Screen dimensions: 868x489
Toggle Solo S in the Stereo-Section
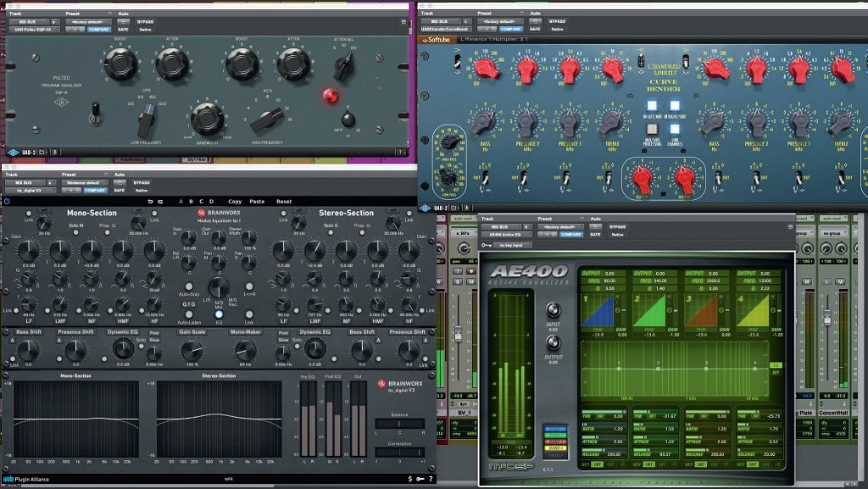[331, 232]
